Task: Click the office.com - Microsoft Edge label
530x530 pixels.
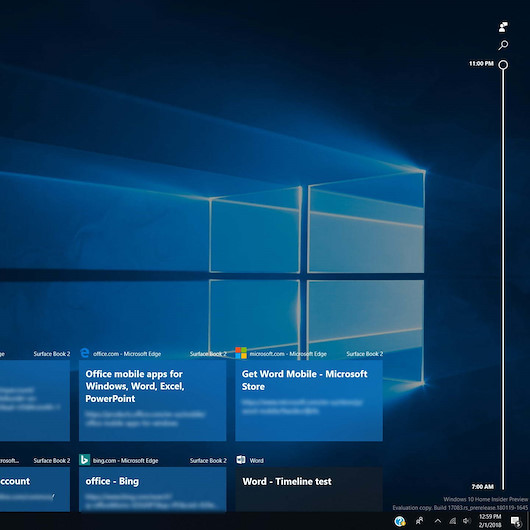Action: click(x=127, y=354)
